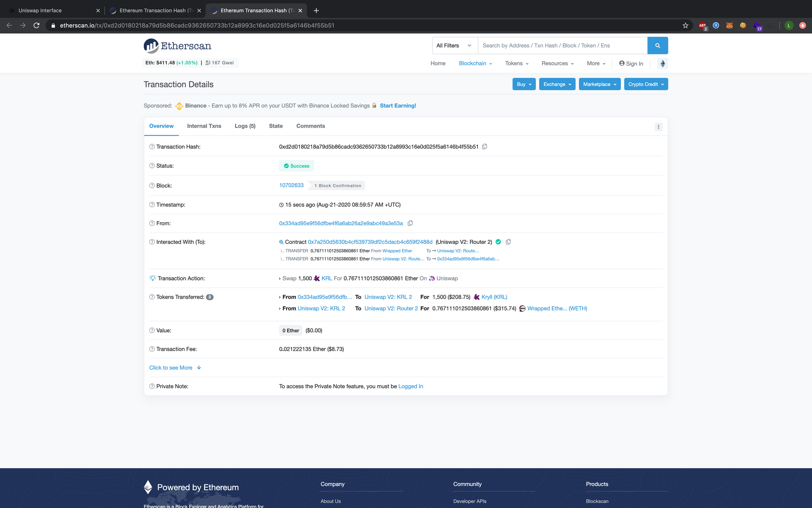Image resolution: width=812 pixels, height=508 pixels.
Task: Open the All Filters dropdown
Action: [455, 46]
